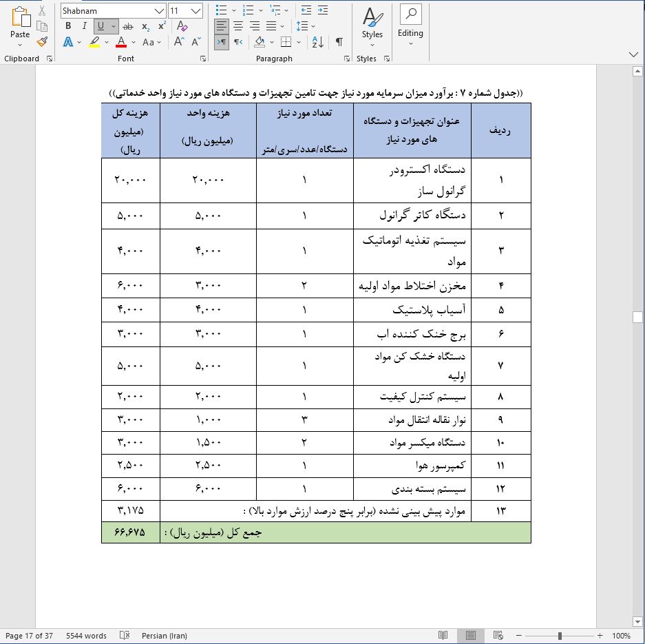Expand the font size 11 dropdown
The image size is (645, 644).
click(x=197, y=11)
